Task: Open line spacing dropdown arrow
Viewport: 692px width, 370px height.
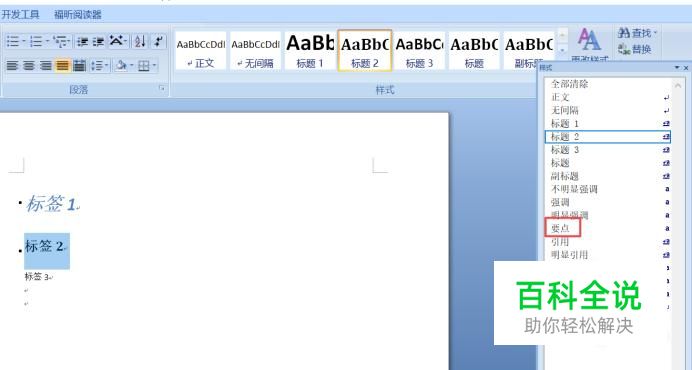Action: click(x=107, y=66)
